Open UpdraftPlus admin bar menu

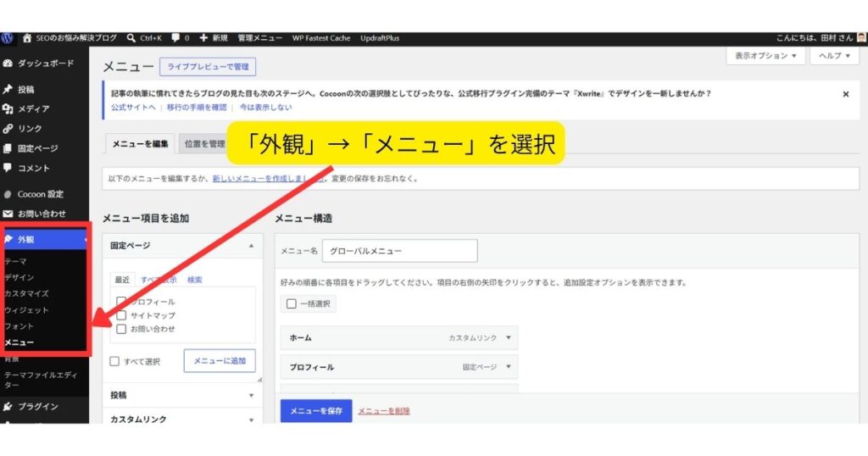[380, 38]
